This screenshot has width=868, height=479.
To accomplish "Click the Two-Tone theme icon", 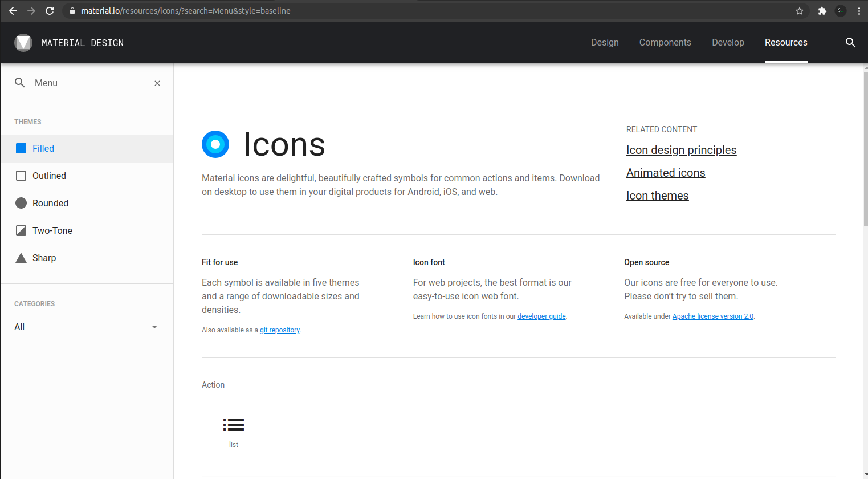I will point(21,230).
